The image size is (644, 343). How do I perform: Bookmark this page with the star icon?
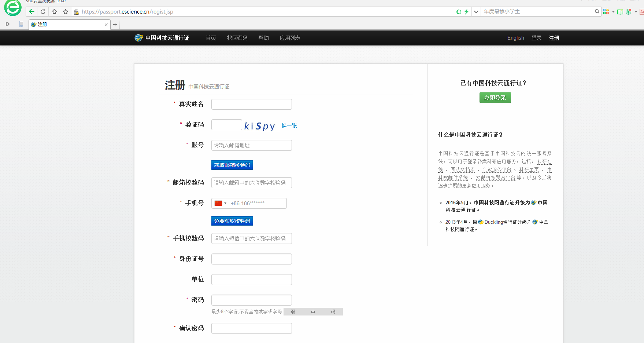(x=66, y=12)
